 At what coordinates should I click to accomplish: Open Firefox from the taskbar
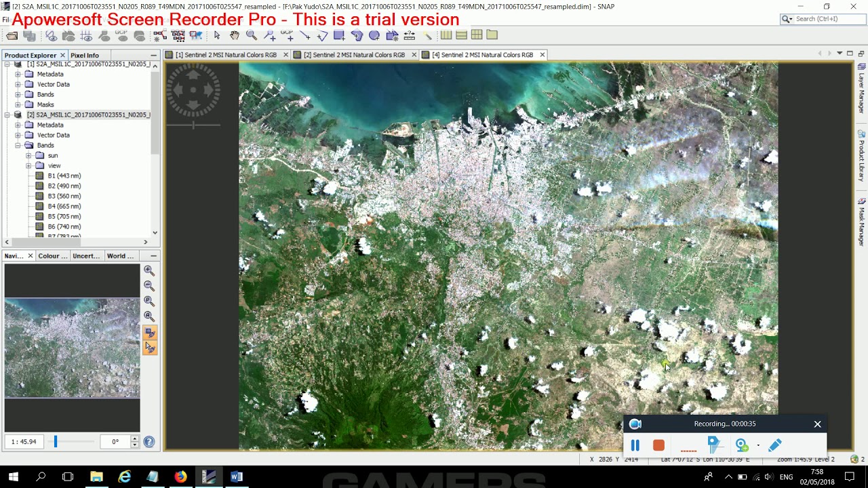(x=180, y=476)
